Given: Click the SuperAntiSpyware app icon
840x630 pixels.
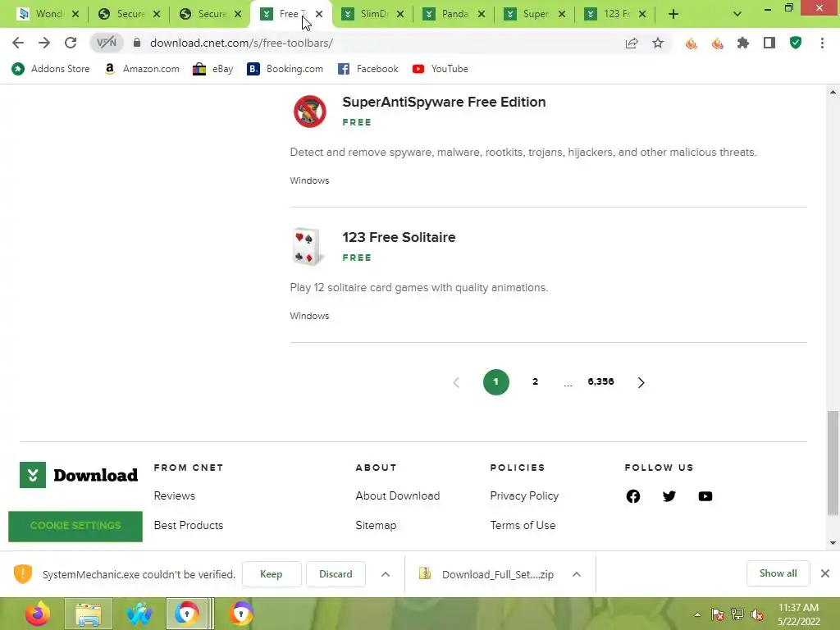Looking at the screenshot, I should pyautogui.click(x=309, y=112).
